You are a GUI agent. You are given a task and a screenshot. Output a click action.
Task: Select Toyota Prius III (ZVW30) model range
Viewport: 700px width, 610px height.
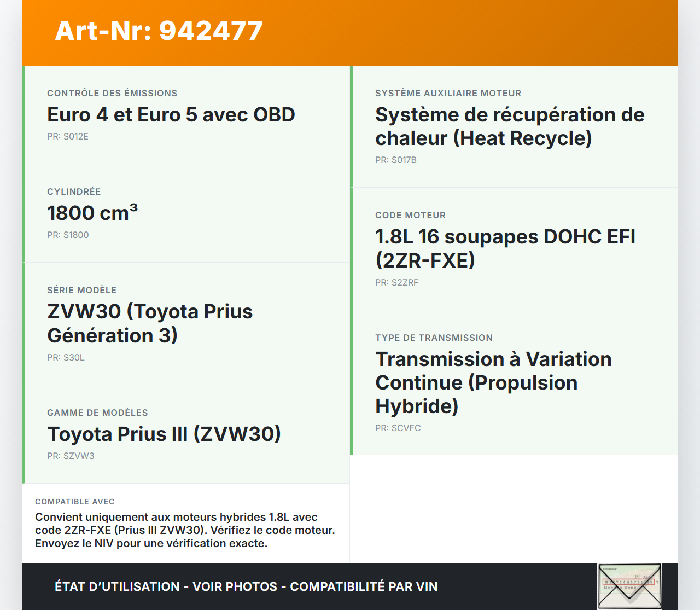(x=164, y=434)
